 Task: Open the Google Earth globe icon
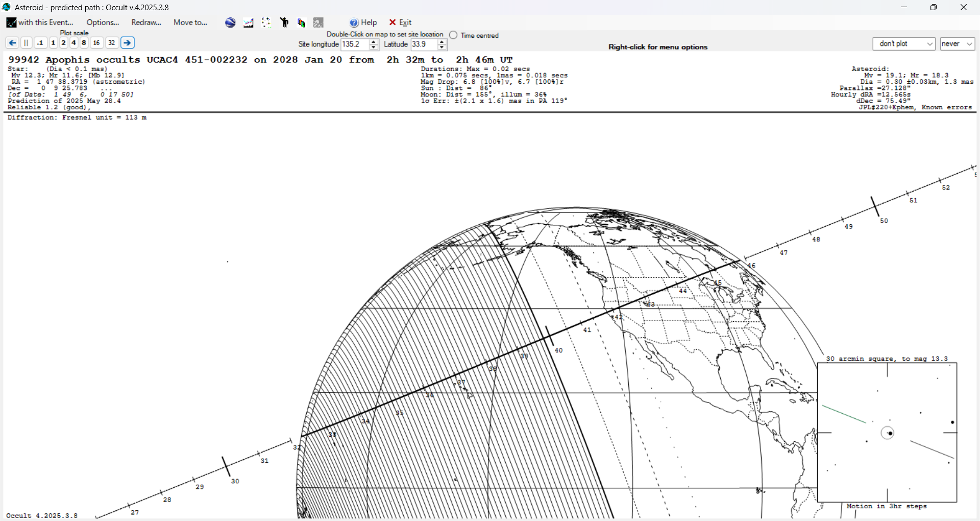pyautogui.click(x=230, y=22)
